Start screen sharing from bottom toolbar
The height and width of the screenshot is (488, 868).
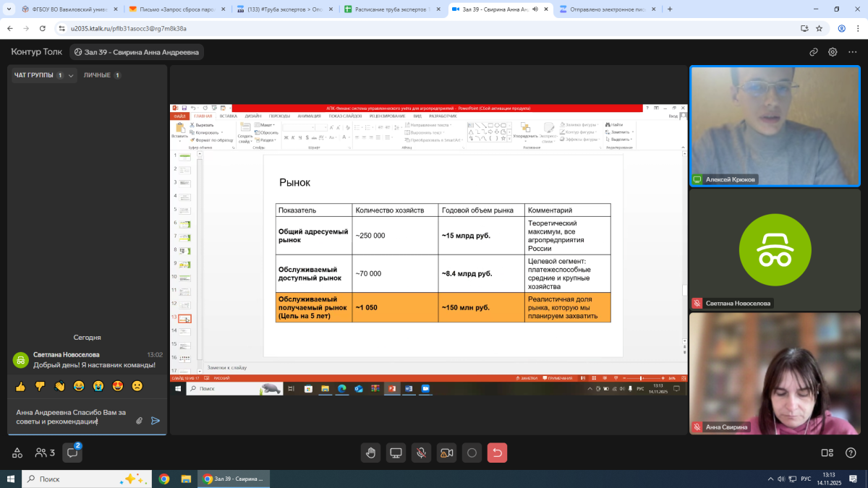pyautogui.click(x=396, y=453)
